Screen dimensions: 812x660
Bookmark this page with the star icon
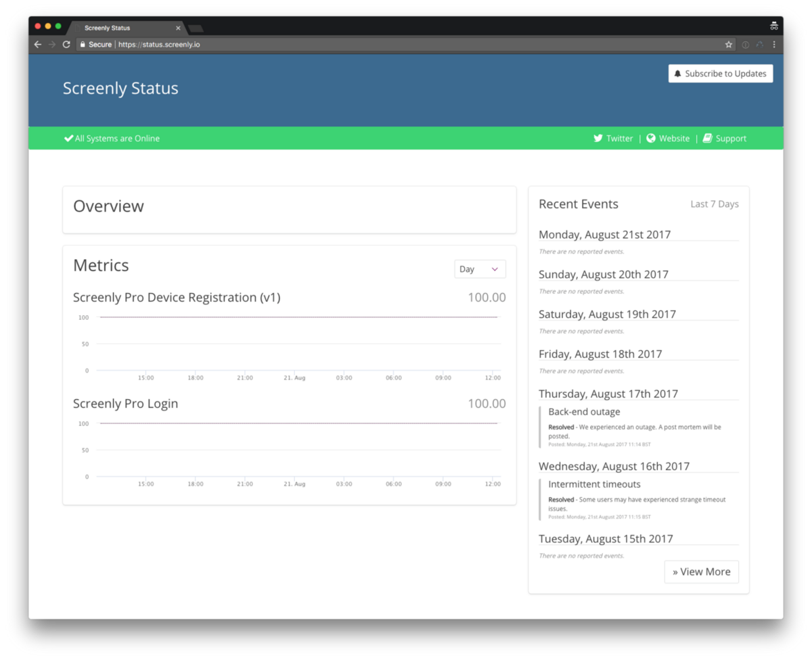(x=729, y=45)
